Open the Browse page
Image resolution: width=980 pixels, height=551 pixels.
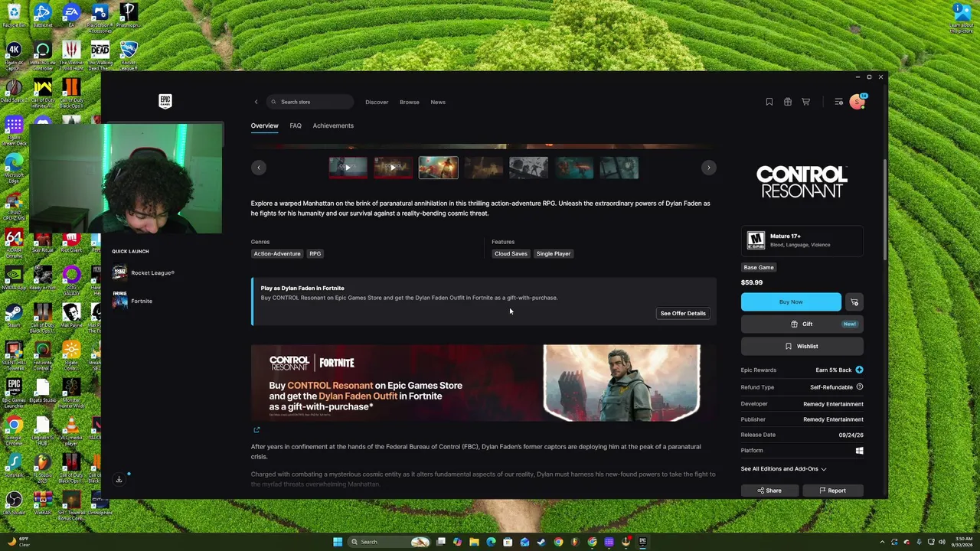click(x=410, y=102)
